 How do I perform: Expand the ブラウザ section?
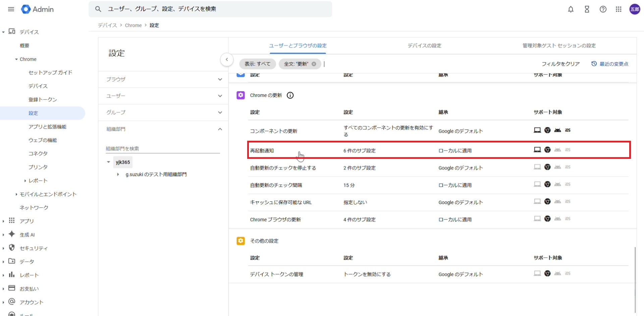[x=220, y=79]
